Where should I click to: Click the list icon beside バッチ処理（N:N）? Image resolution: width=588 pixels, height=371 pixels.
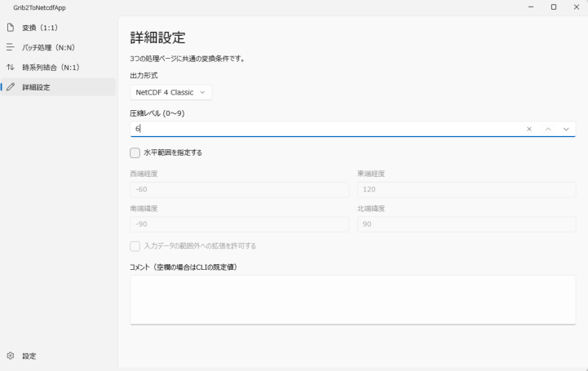click(x=11, y=47)
